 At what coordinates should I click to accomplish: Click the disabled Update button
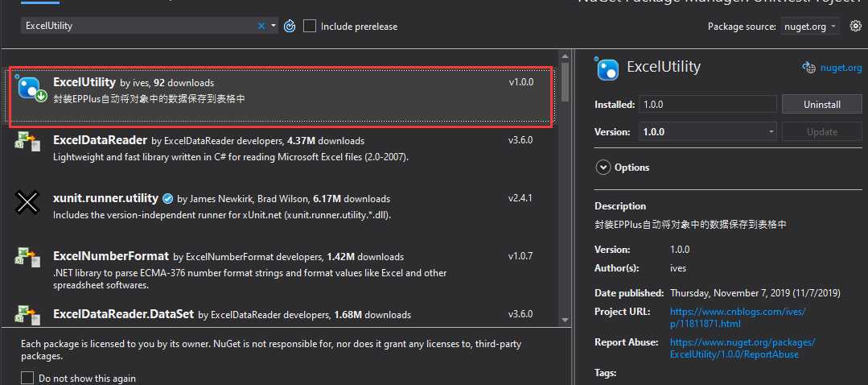pos(821,132)
